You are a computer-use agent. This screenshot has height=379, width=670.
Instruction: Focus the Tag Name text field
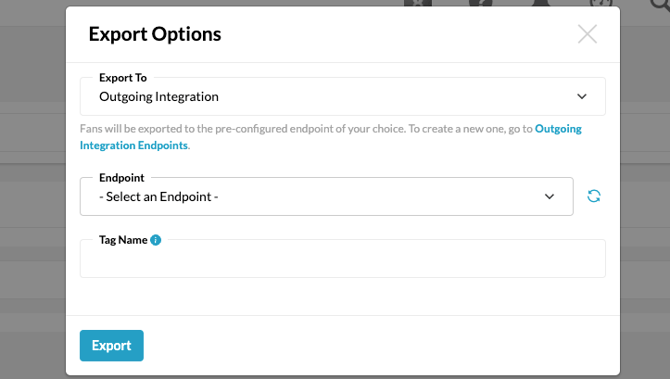coord(343,259)
